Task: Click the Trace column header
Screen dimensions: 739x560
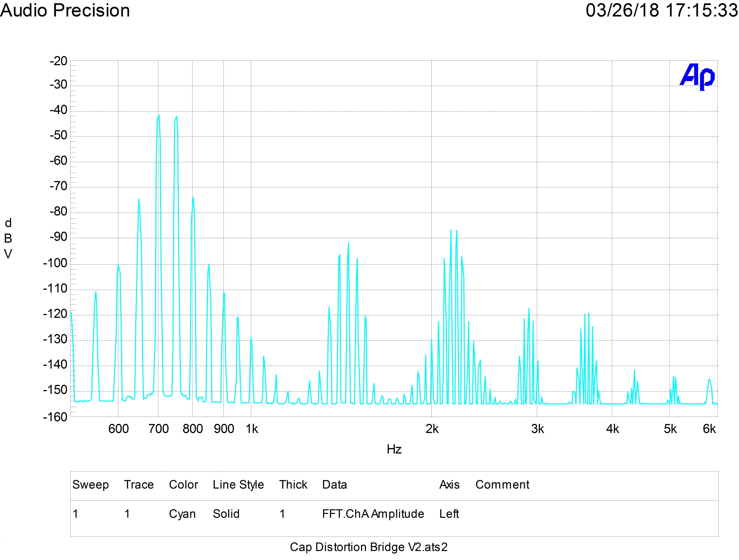Action: coord(139,485)
